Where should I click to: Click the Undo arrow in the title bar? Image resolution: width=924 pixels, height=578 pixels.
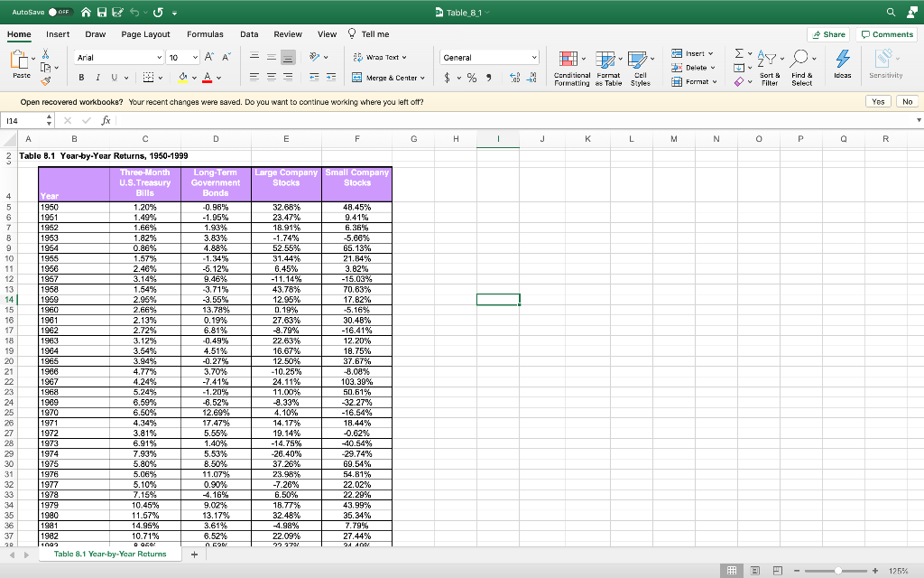click(134, 13)
